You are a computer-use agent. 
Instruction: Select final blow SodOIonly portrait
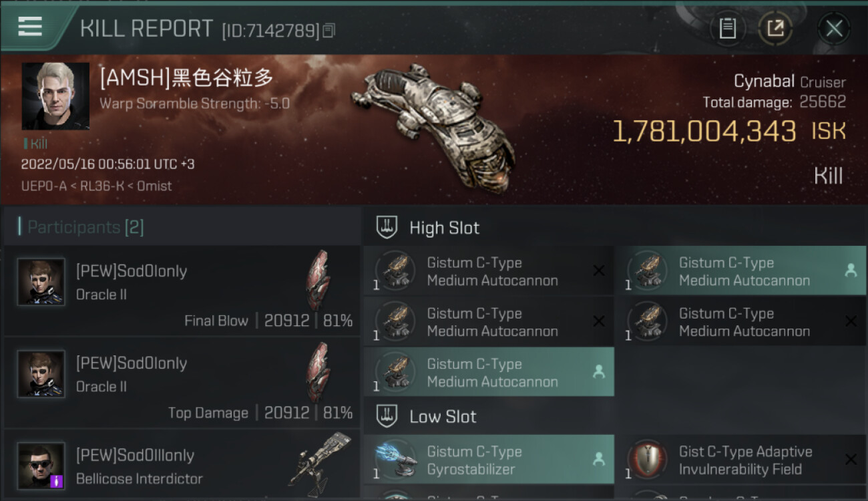tap(41, 282)
